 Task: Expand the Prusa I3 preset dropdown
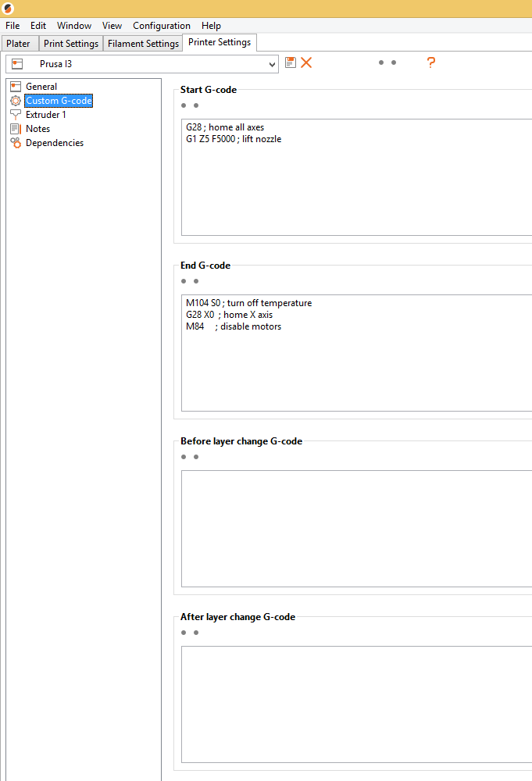pos(272,64)
